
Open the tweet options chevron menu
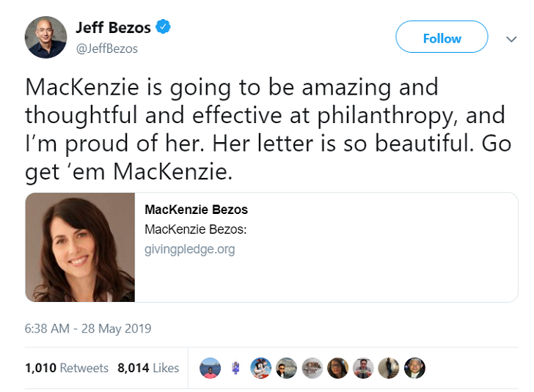point(511,39)
